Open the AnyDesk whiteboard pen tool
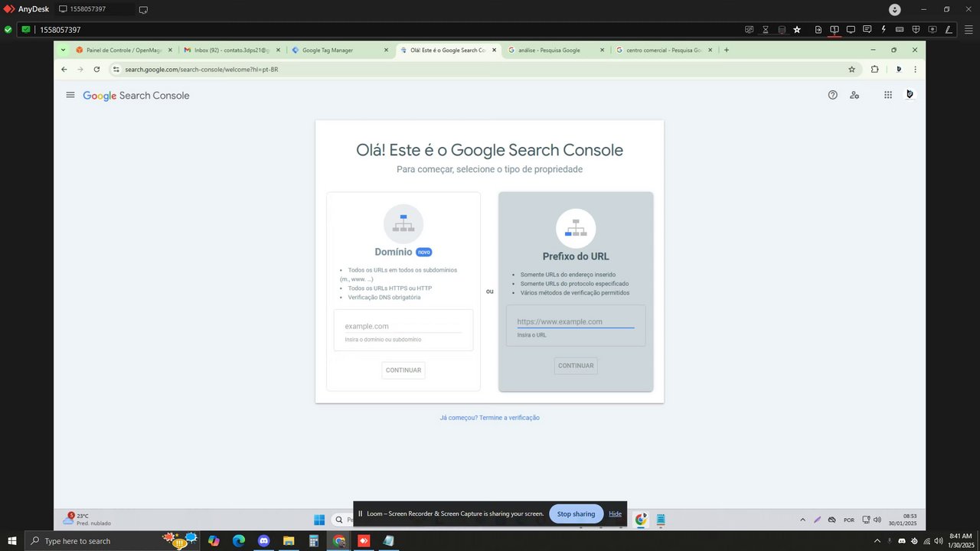 click(949, 30)
